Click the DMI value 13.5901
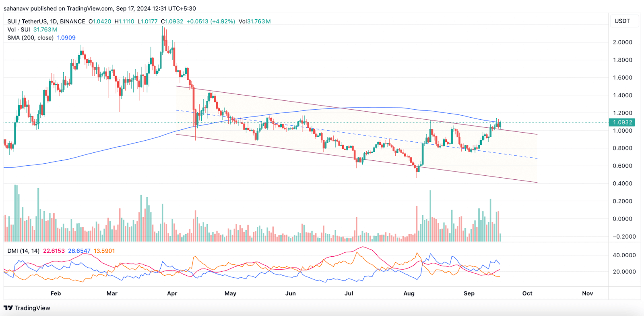 (x=104, y=251)
